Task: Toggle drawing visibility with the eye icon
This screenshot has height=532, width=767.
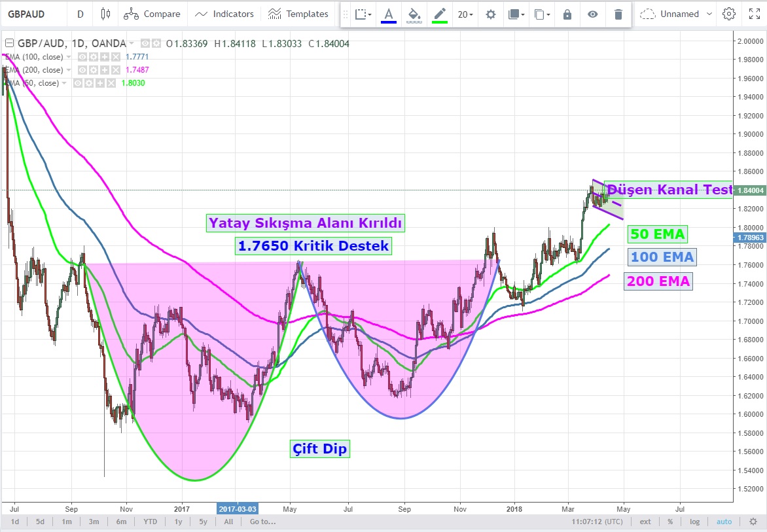Action: point(592,14)
